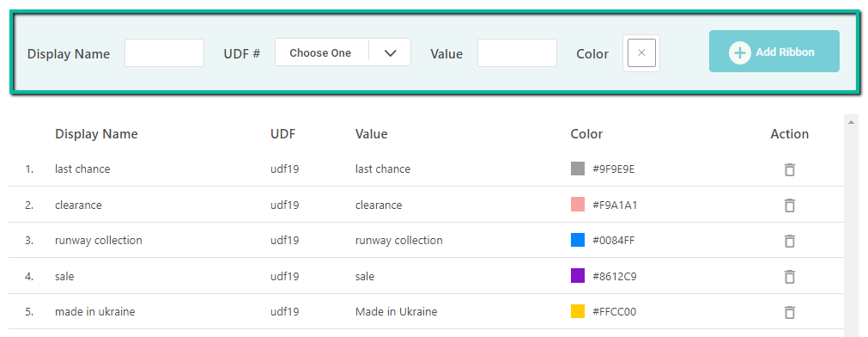The image size is (868, 337).
Task: Open the UDF # Choose One dropdown
Action: point(343,52)
